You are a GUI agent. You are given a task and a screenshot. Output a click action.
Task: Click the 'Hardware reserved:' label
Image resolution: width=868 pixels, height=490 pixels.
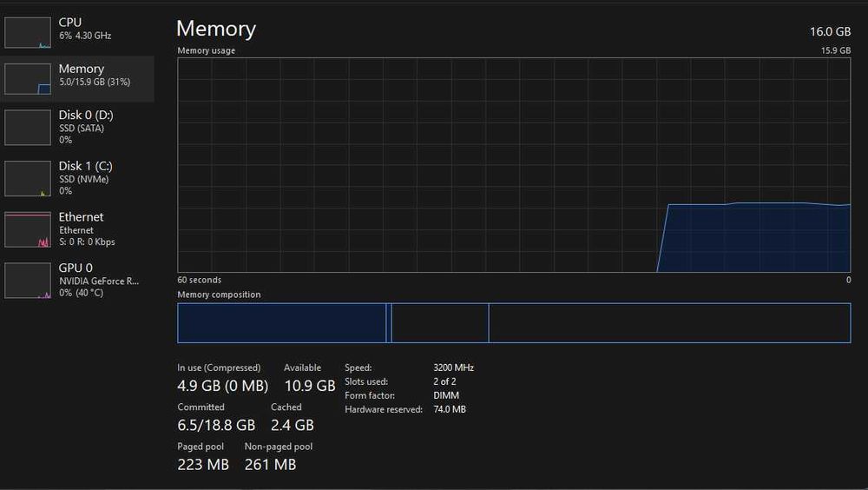pos(383,409)
